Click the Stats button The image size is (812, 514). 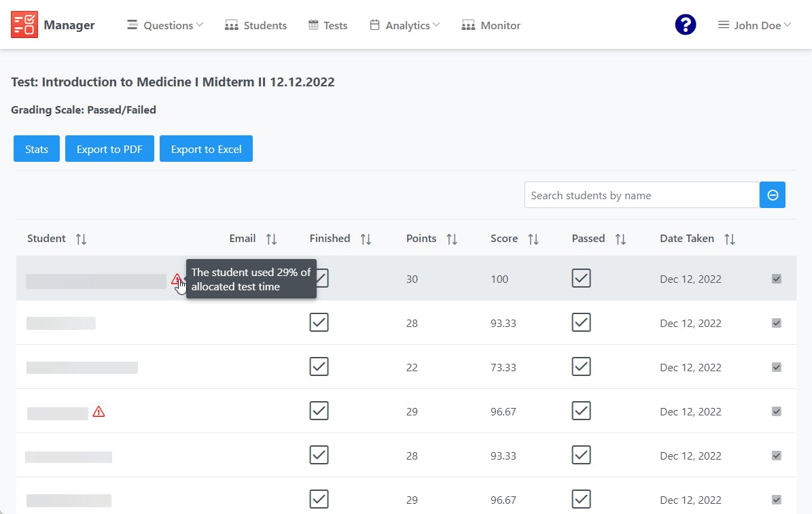coord(36,148)
